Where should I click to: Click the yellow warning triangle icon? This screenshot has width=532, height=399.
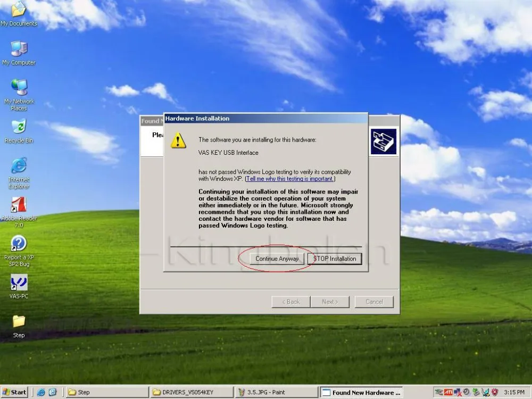click(178, 140)
